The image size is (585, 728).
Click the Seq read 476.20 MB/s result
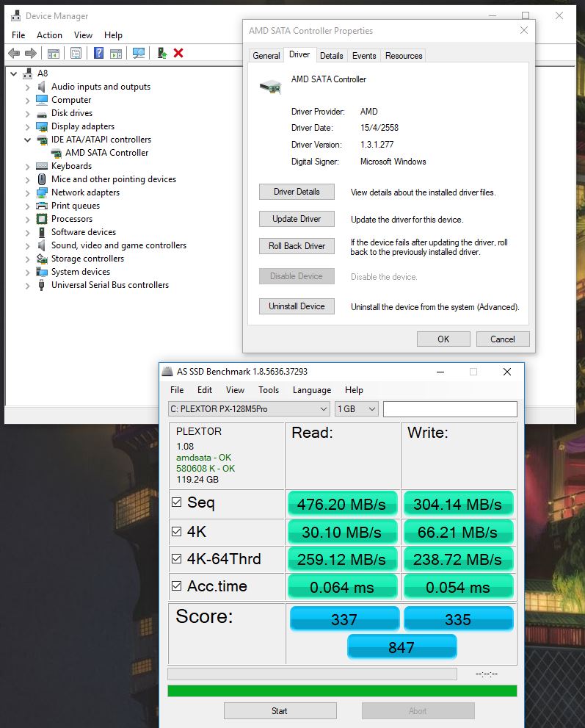(x=342, y=504)
